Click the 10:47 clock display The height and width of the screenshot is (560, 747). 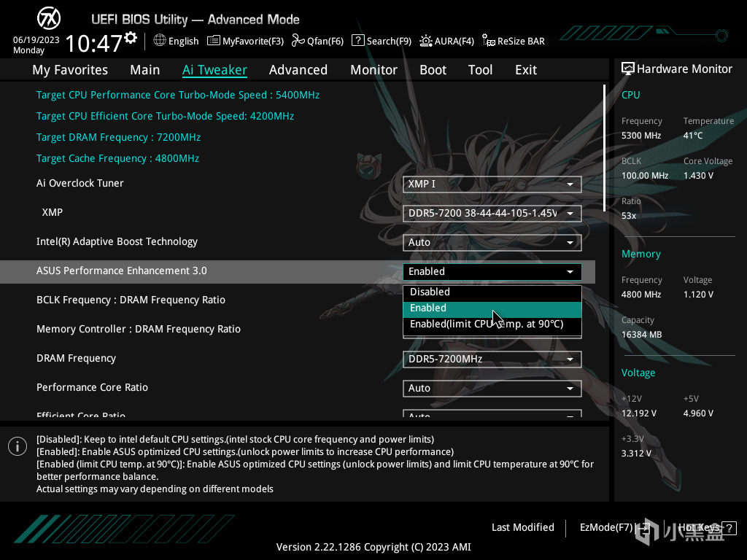click(x=93, y=43)
